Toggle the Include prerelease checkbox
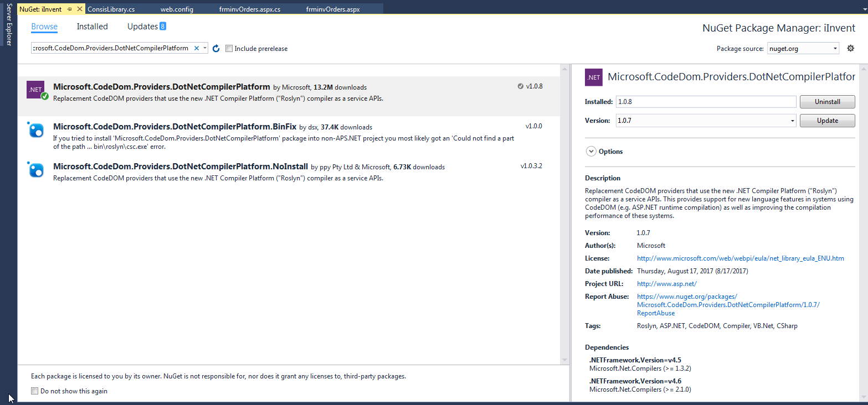This screenshot has width=868, height=405. pyautogui.click(x=229, y=49)
